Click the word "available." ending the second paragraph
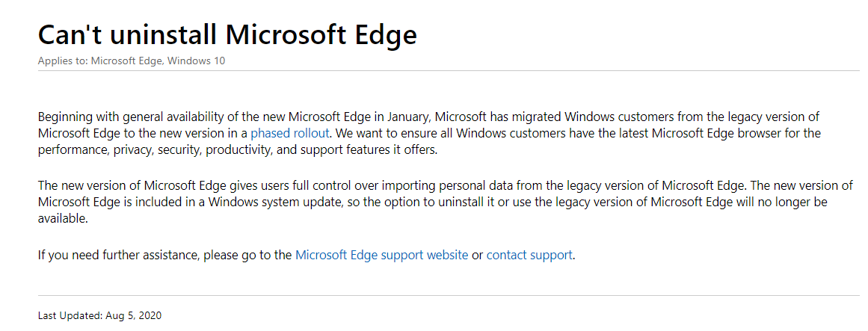The width and height of the screenshot is (868, 331). pyautogui.click(x=63, y=219)
